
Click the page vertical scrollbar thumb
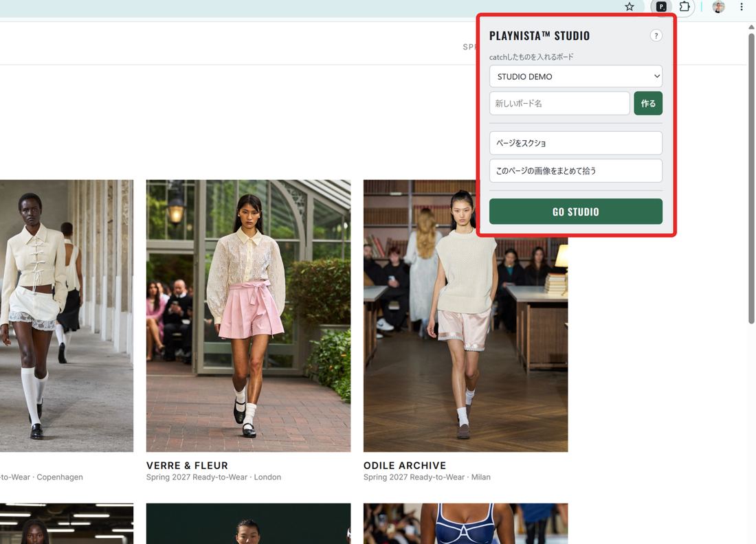pos(751,179)
